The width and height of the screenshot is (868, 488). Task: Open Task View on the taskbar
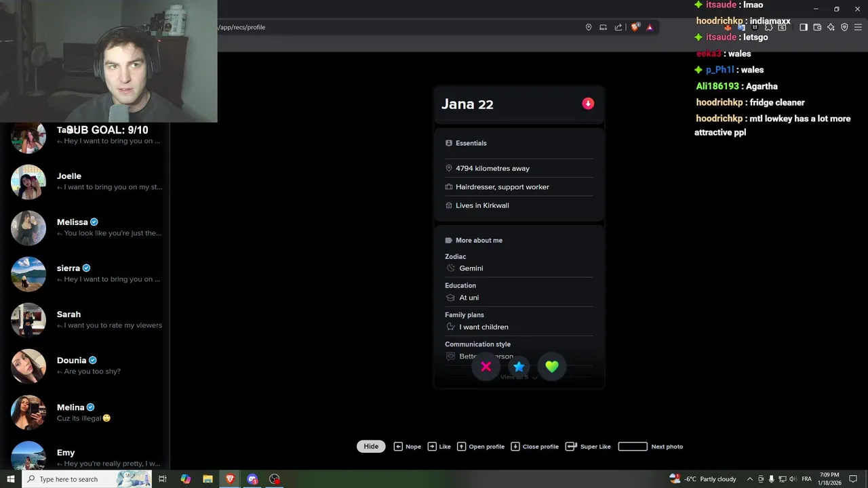[163, 479]
